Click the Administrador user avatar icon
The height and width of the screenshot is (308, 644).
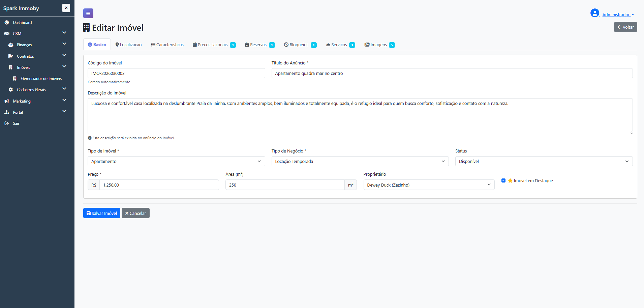595,13
